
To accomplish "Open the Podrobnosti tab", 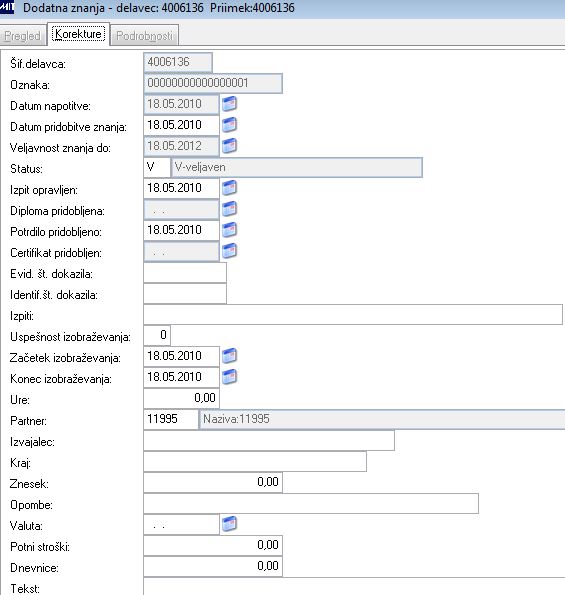I will pos(145,36).
